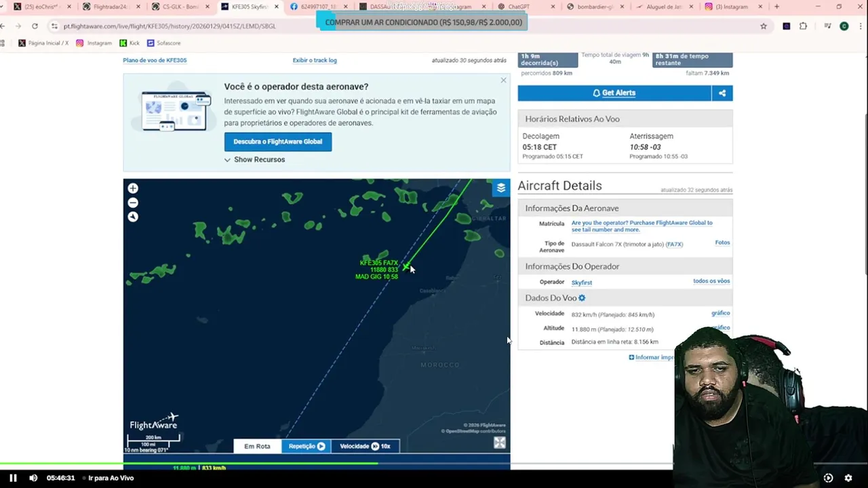This screenshot has width=868, height=488.
Task: Seek on the video player timeline
Action: 434,464
